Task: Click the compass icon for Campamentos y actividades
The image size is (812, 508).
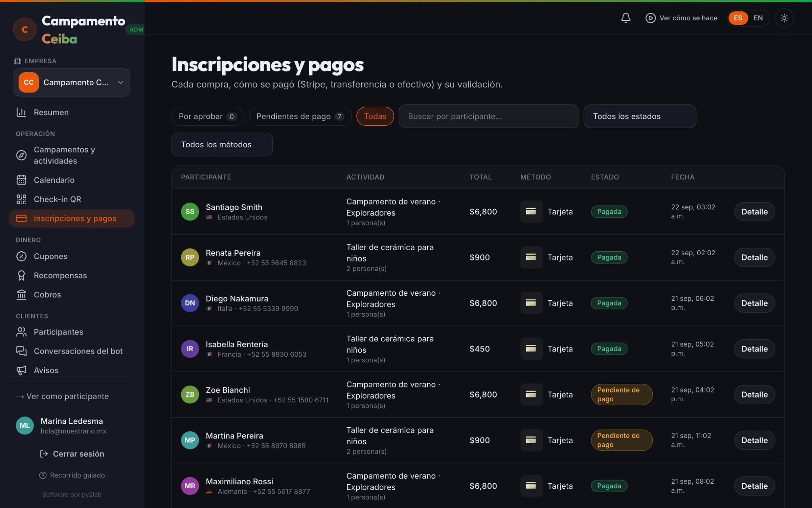Action: [x=21, y=155]
